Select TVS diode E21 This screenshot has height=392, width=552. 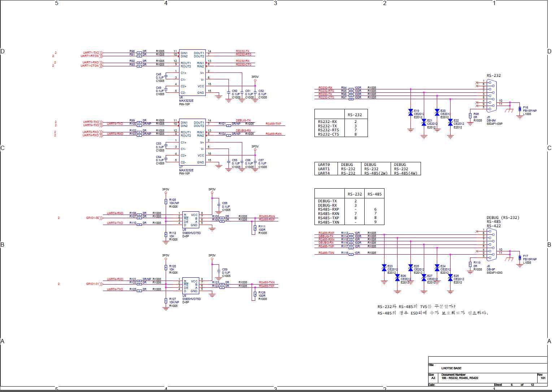tap(424, 123)
